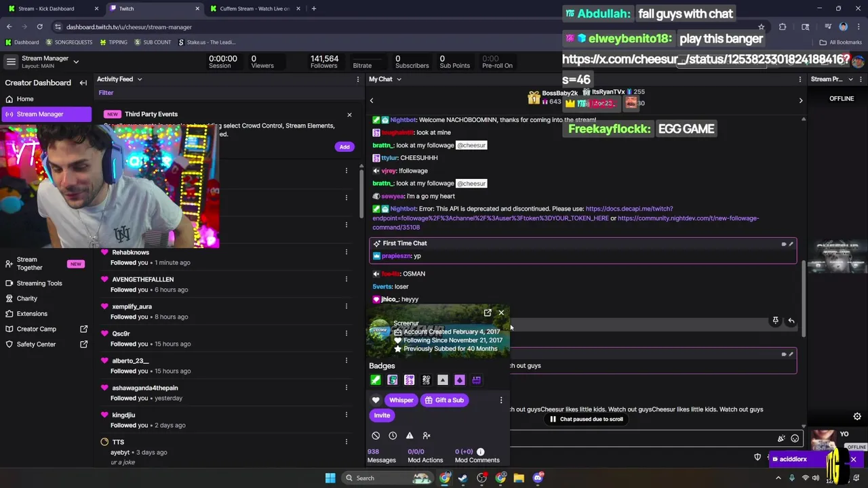Open the Chrome menu
This screenshot has height=488, width=868.
tap(858, 27)
